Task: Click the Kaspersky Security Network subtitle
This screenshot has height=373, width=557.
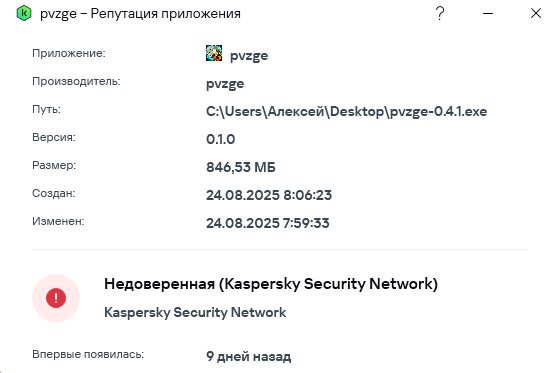Action: point(195,313)
